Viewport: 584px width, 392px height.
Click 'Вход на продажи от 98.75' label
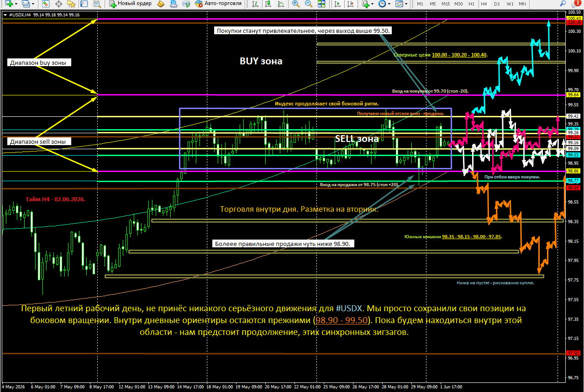(x=359, y=185)
